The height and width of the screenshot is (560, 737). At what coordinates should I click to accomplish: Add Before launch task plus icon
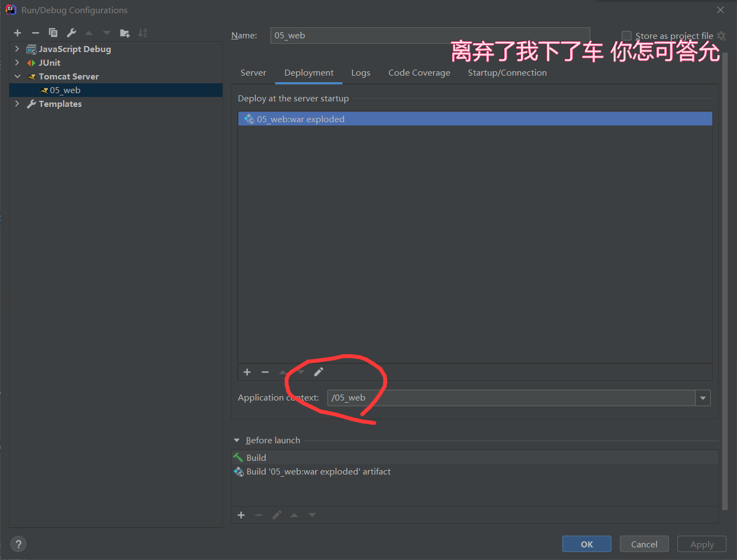click(241, 515)
